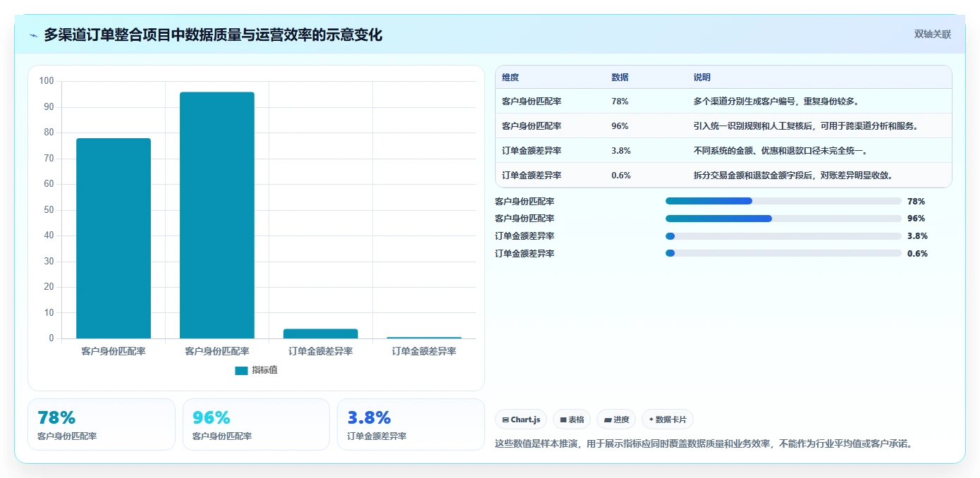This screenshot has width=980, height=478.
Task: Click the 数据 column header
Action: (x=620, y=78)
